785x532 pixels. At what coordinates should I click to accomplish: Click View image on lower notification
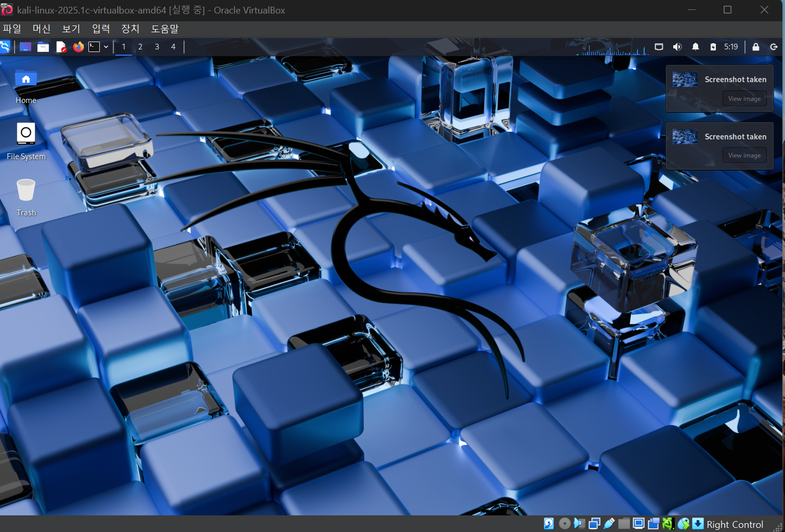click(x=744, y=155)
